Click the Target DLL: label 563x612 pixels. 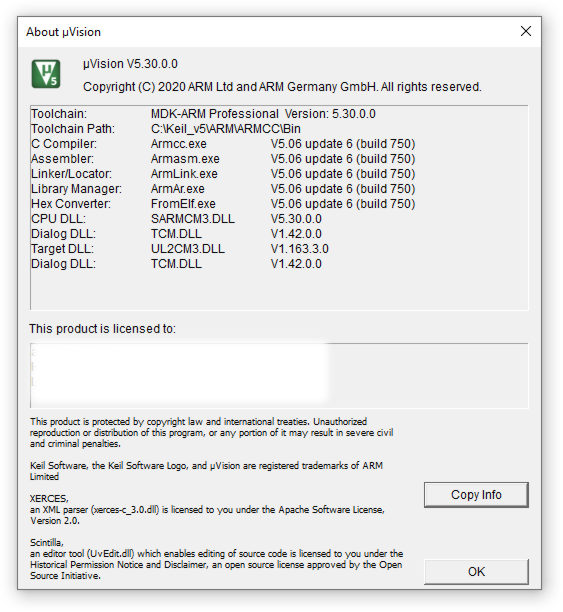[x=62, y=249]
